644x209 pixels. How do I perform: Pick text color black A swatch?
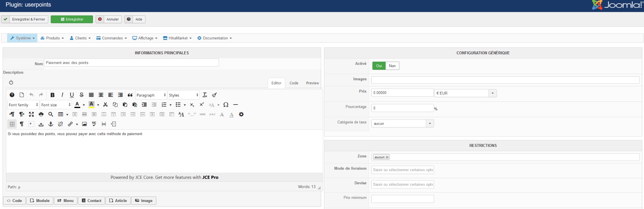pos(77,104)
